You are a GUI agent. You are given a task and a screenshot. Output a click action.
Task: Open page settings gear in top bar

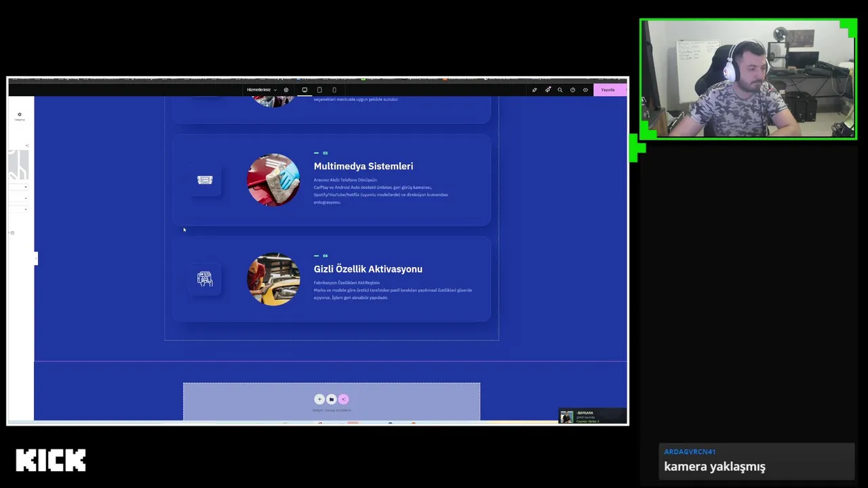coord(286,89)
